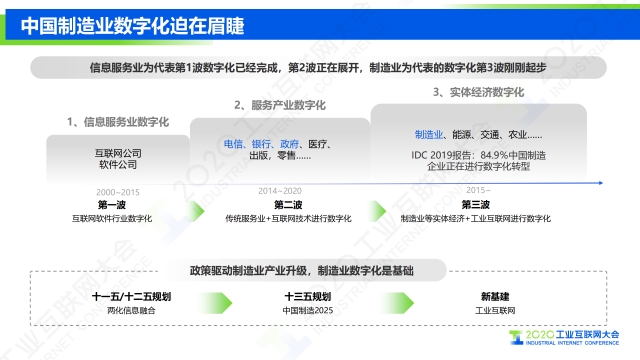Click the gray summary banner about 第1波数字化
Viewport: 640px width, 360px height.
(318, 67)
